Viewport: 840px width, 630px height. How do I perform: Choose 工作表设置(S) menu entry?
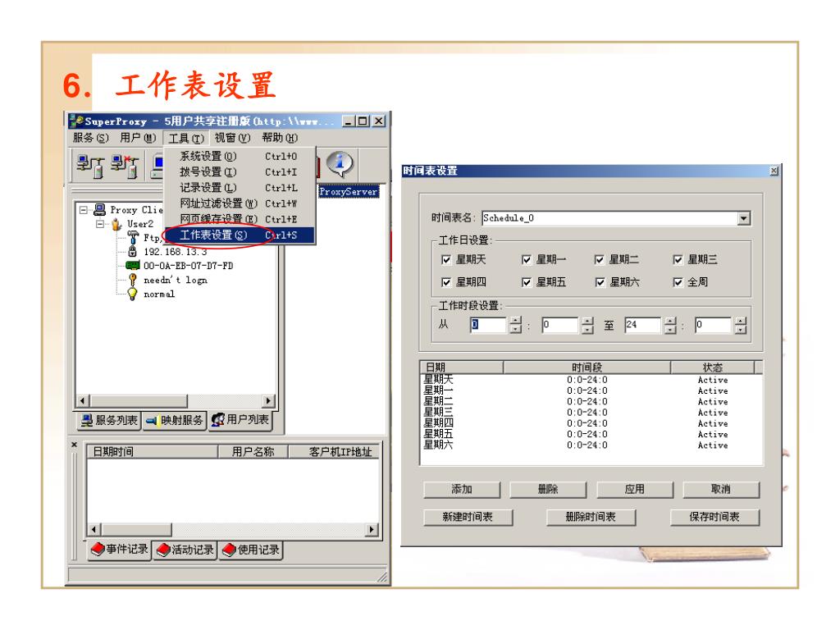[x=240, y=235]
